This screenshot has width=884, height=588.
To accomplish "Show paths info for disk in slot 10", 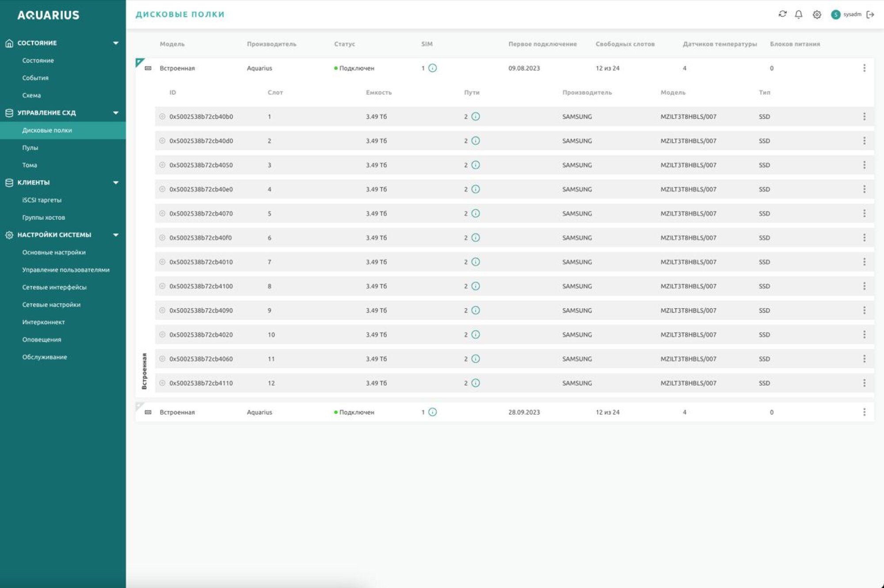I will [x=476, y=335].
